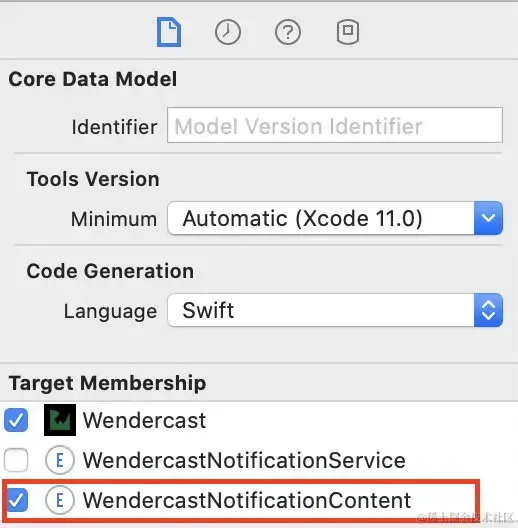The image size is (518, 528).
Task: Enable WendercastNotificationService target membership
Action: coord(16,460)
